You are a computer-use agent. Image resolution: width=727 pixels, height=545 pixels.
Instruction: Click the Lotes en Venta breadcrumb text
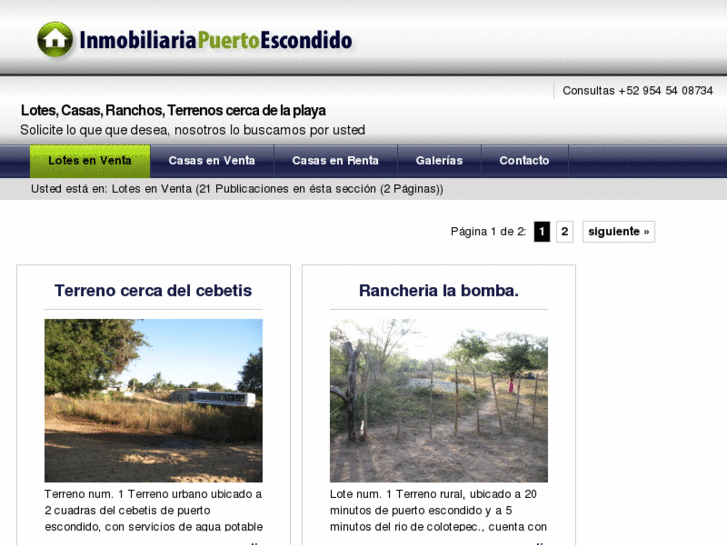(151, 189)
